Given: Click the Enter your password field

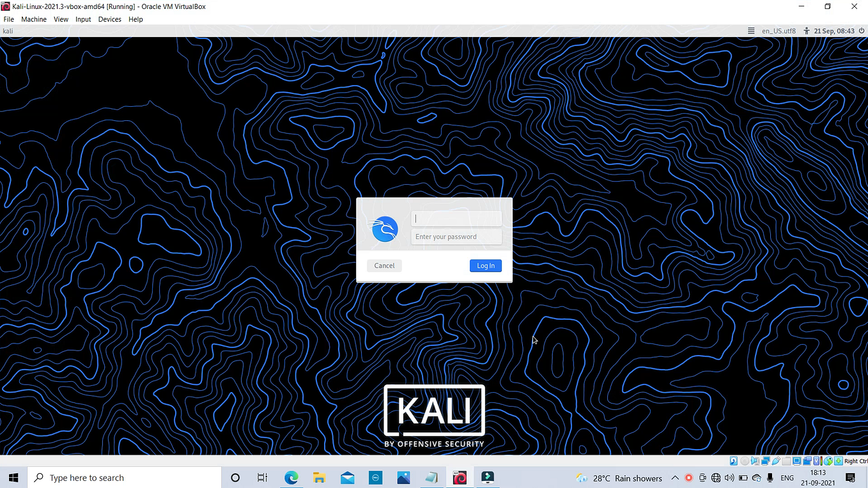Looking at the screenshot, I should (x=456, y=237).
